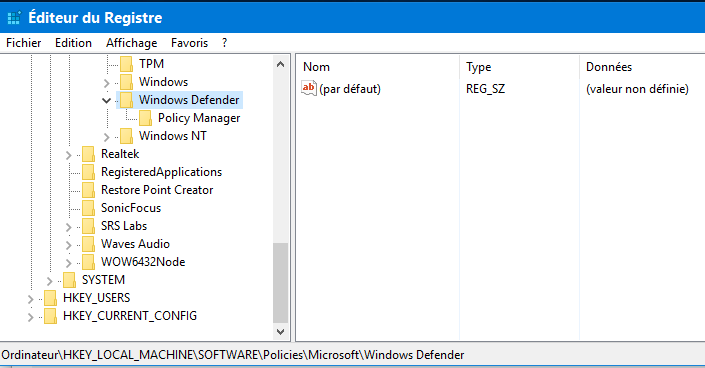The image size is (705, 368).
Task: Expand the Waves Audio key
Action: pos(68,245)
